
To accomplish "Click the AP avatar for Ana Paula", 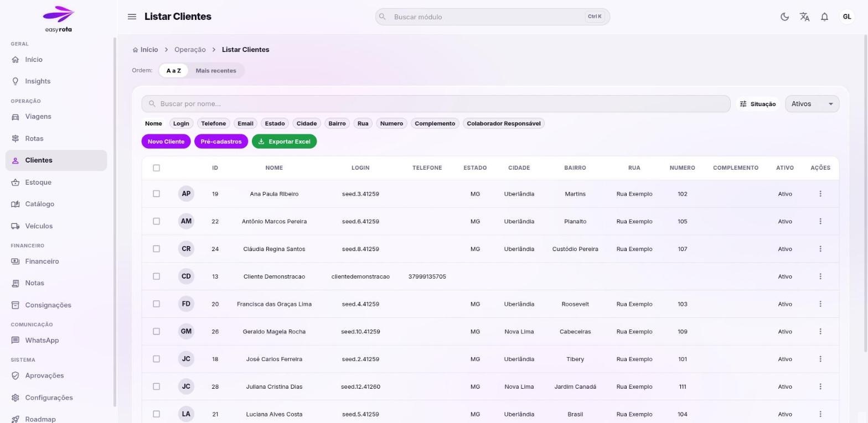I will (186, 194).
